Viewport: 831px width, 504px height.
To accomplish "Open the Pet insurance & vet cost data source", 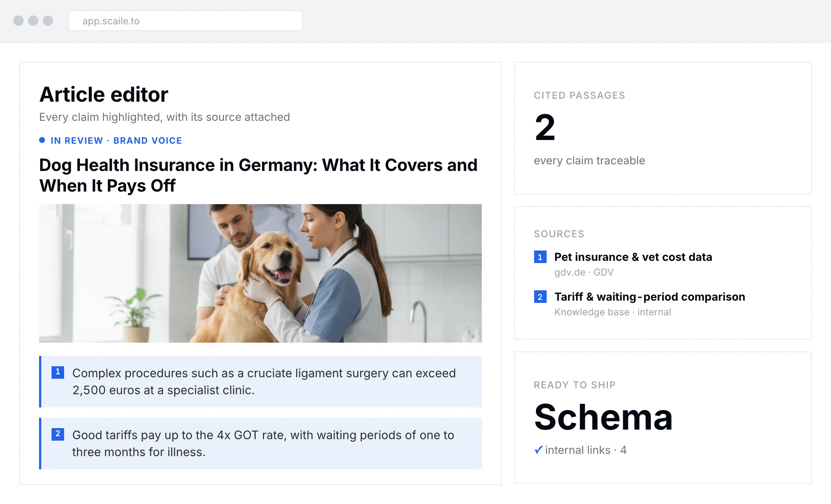I will [x=633, y=257].
